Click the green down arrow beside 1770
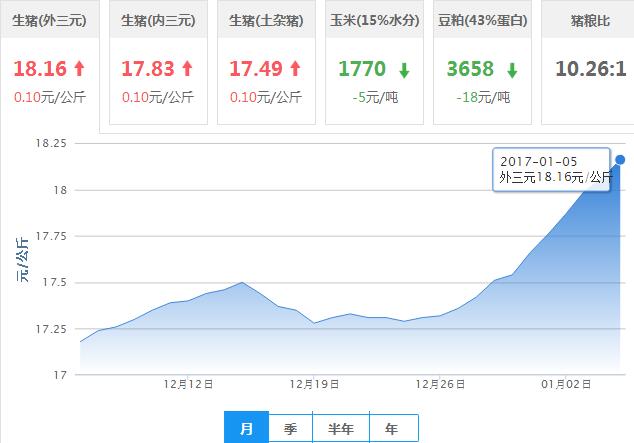Image resolution: width=634 pixels, height=443 pixels. 404,70
